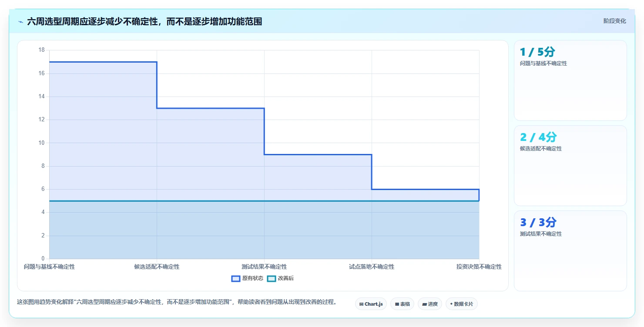This screenshot has height=327, width=644.
Task: Click the 原有状态 legend label
Action: coord(253,278)
